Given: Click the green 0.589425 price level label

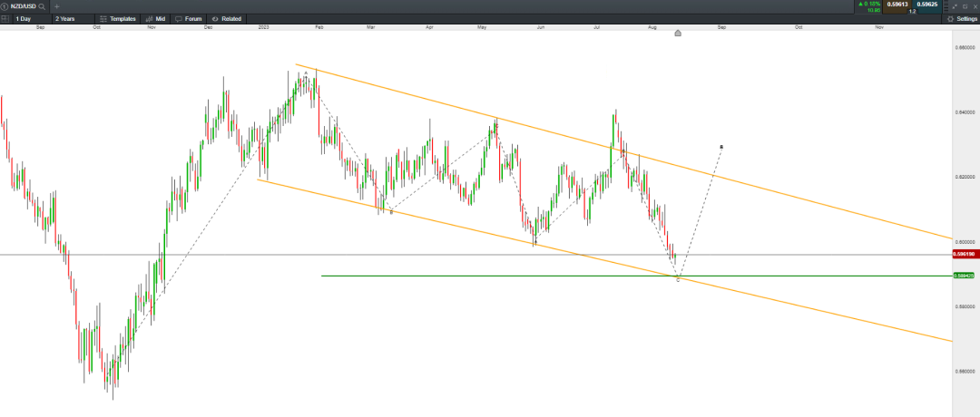Looking at the screenshot, I should [963, 276].
